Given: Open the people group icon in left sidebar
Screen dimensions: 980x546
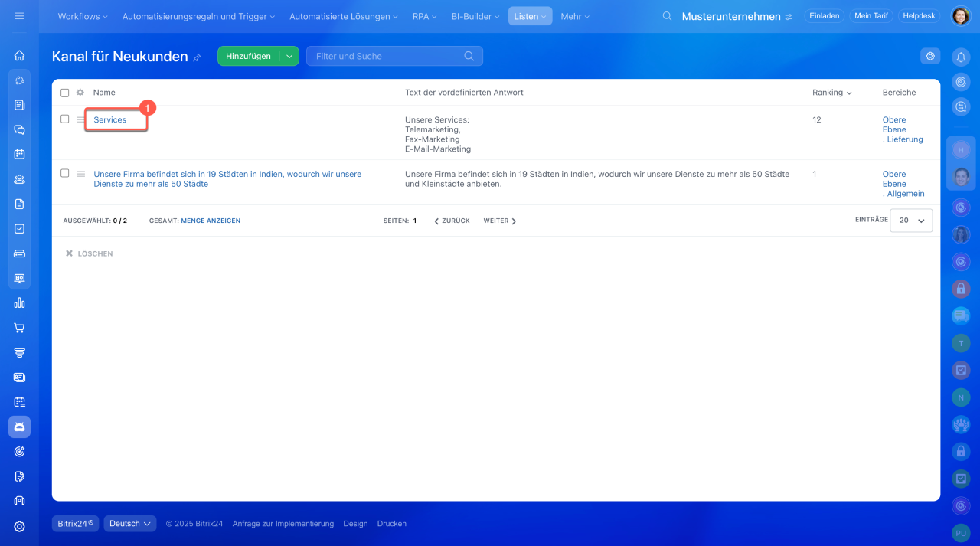Looking at the screenshot, I should (x=19, y=179).
